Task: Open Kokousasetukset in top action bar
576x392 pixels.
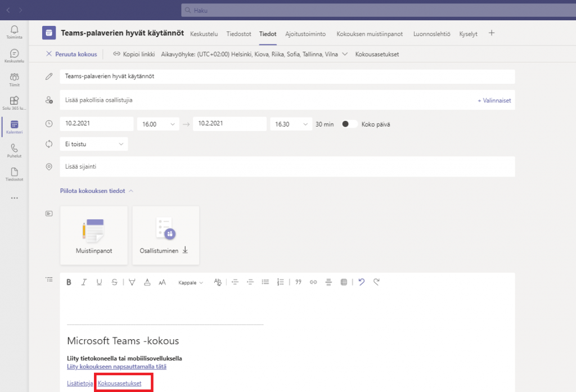Action: pos(377,54)
